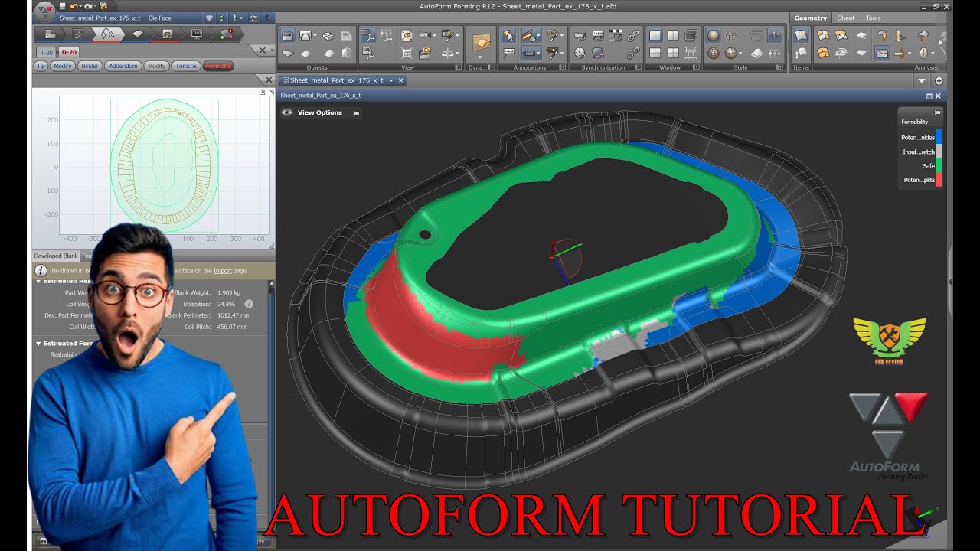Switch to the T-30 operation tab

coord(47,52)
